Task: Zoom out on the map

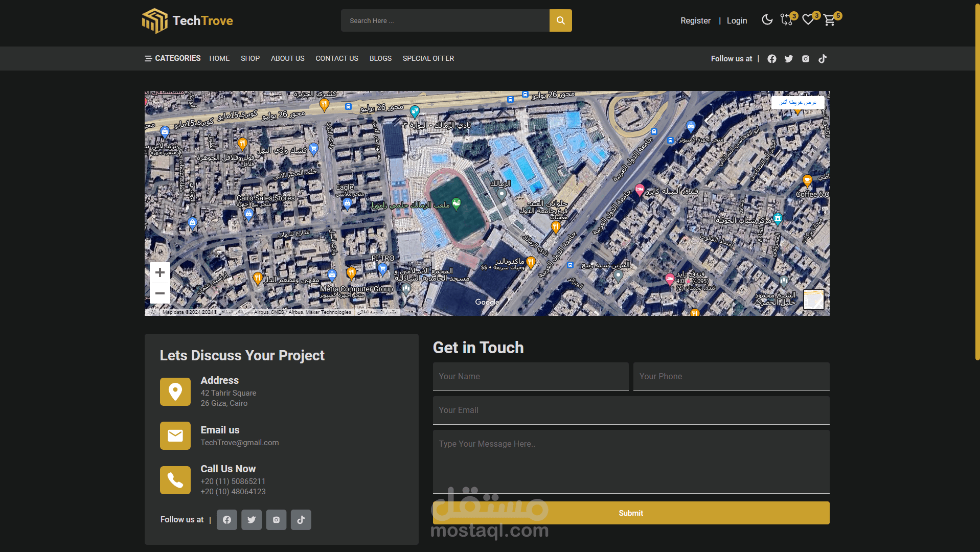Action: coord(160,293)
